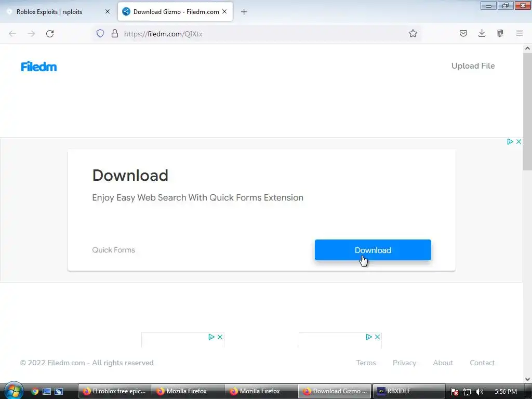Click the large Download ad heading
The image size is (532, 399).
coord(130,176)
